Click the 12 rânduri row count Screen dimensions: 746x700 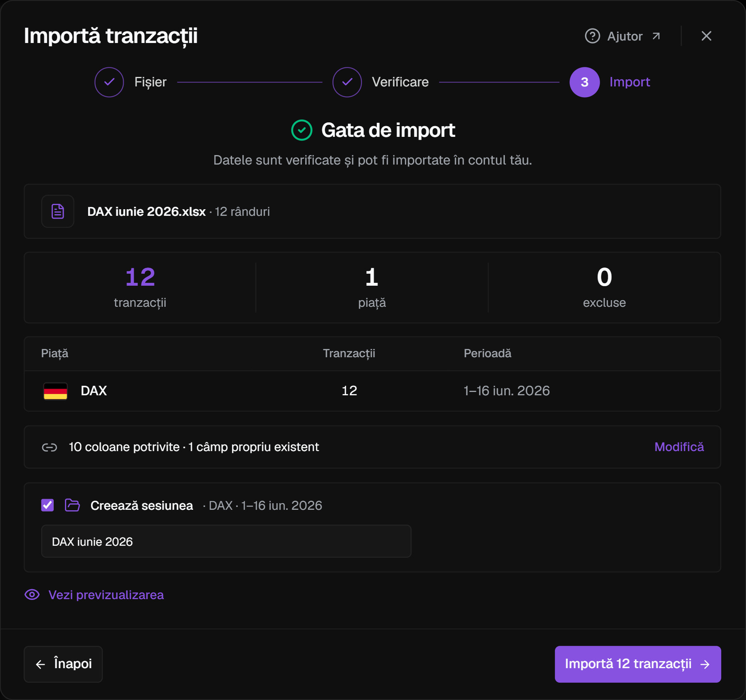point(242,212)
